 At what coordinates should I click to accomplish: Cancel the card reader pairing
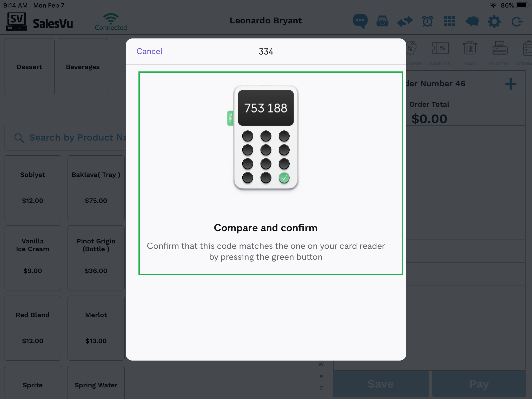coord(149,51)
